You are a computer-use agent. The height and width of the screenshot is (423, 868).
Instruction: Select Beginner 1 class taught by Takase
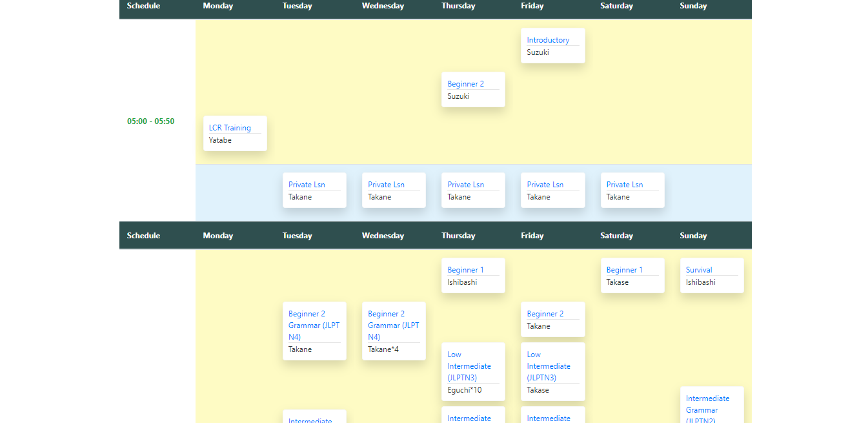click(x=624, y=270)
